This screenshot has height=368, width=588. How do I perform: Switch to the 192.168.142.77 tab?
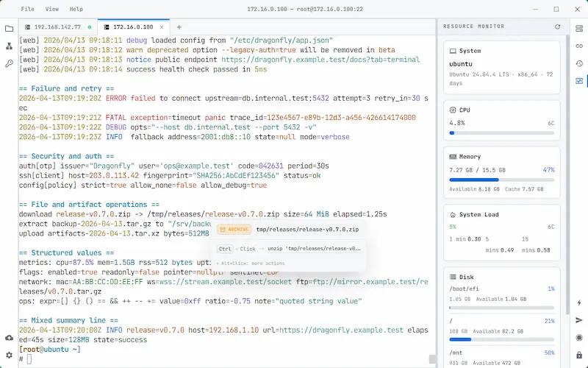(x=58, y=27)
